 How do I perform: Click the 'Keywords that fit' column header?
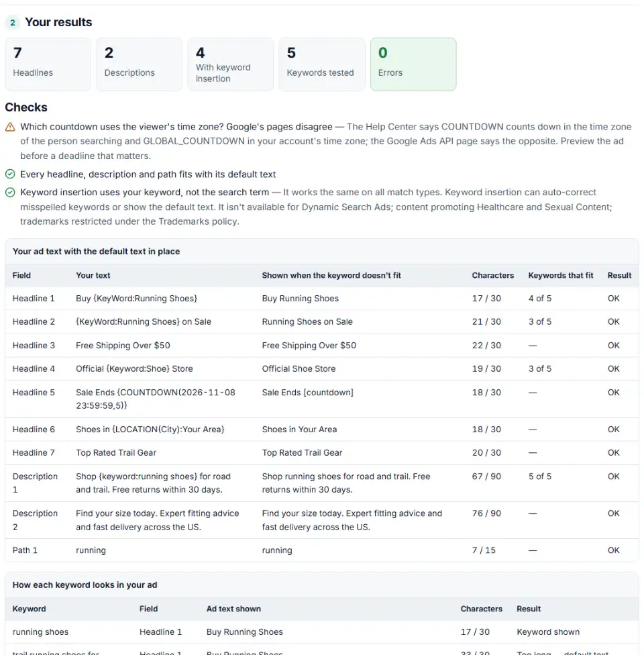tap(561, 275)
